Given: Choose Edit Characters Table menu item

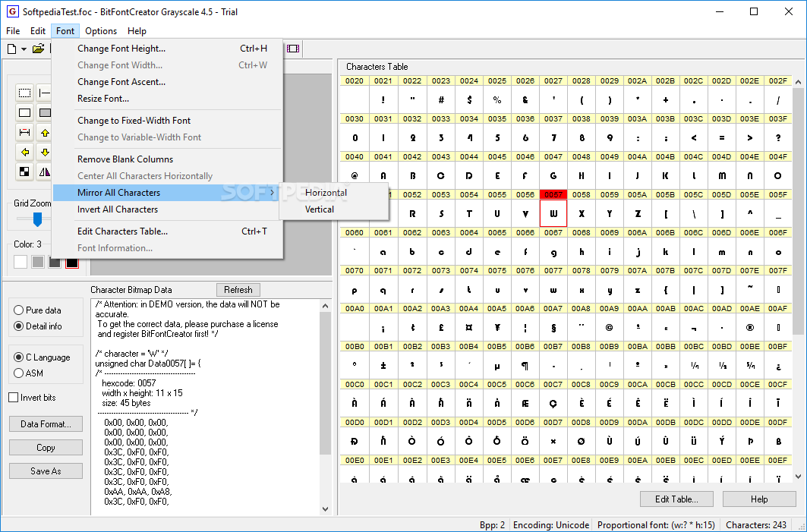Looking at the screenshot, I should pos(168,231).
